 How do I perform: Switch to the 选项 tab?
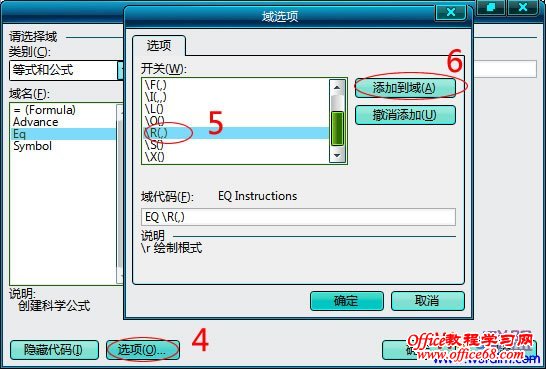coord(159,46)
